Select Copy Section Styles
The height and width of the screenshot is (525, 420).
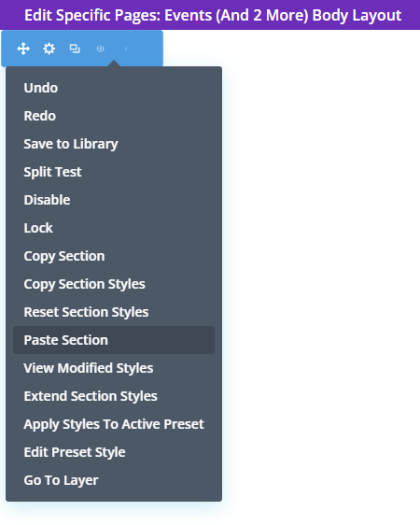[84, 284]
